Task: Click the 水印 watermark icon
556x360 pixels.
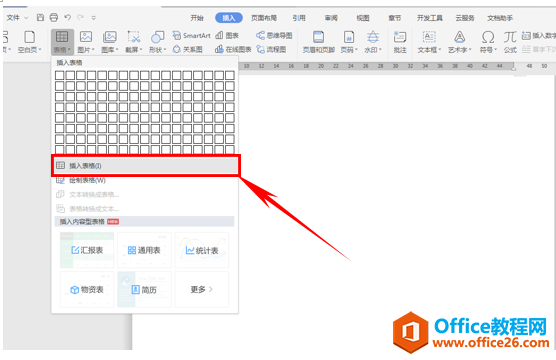Action: click(373, 37)
